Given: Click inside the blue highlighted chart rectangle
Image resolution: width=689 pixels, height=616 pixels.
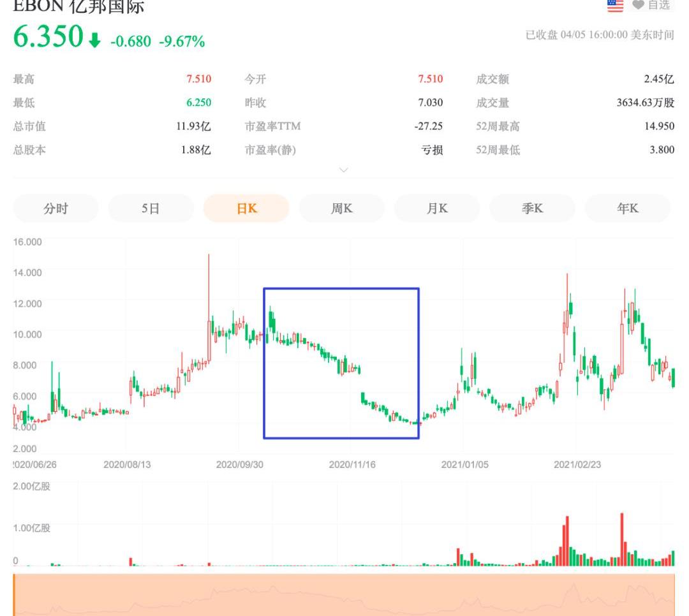Looking at the screenshot, I should coord(341,363).
